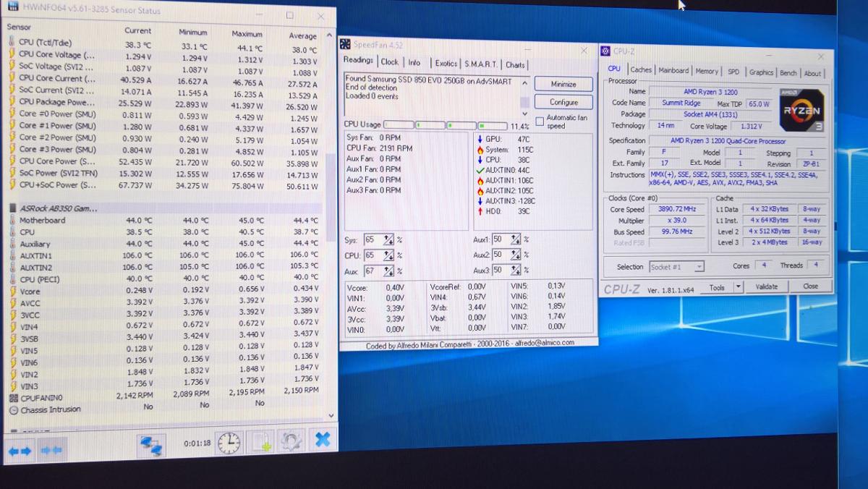Select the SPD tab in CPU-Z
868x489 pixels.
(733, 72)
